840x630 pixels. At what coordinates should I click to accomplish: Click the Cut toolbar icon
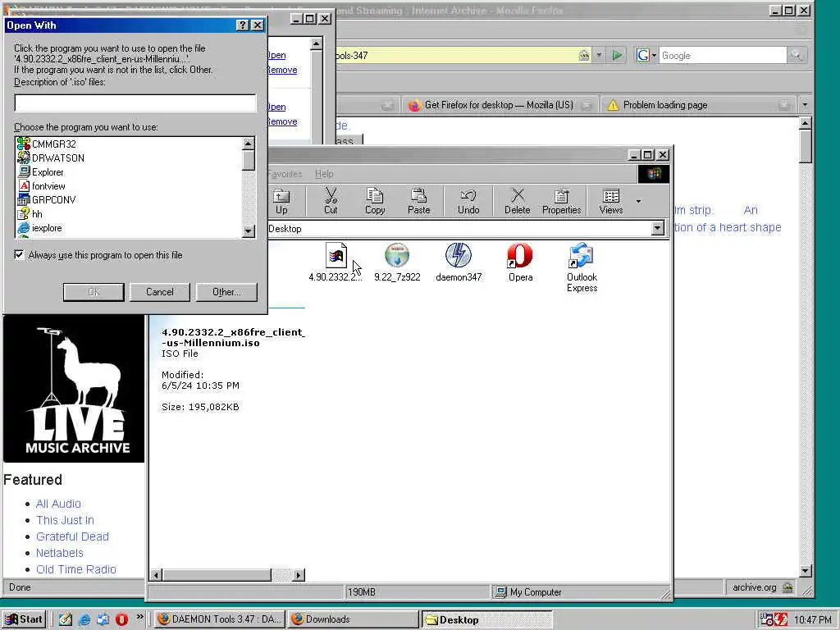pyautogui.click(x=331, y=201)
